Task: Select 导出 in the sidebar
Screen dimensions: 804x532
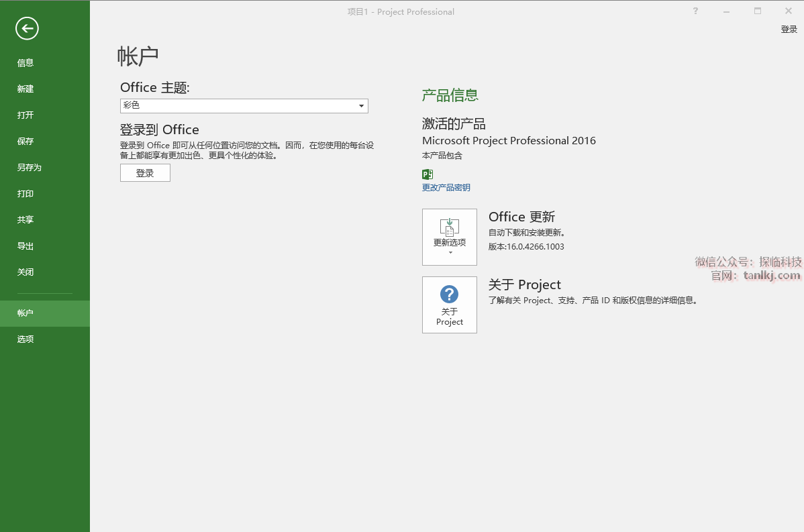Action: click(26, 246)
